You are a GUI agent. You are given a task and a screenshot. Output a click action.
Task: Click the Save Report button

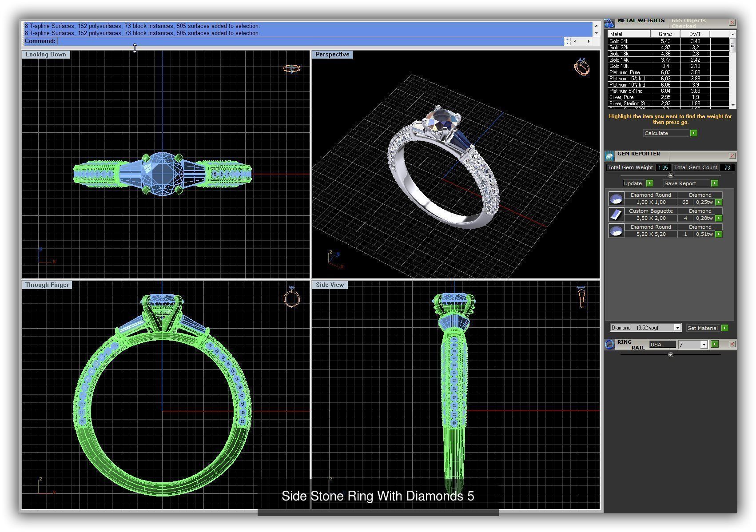686,183
